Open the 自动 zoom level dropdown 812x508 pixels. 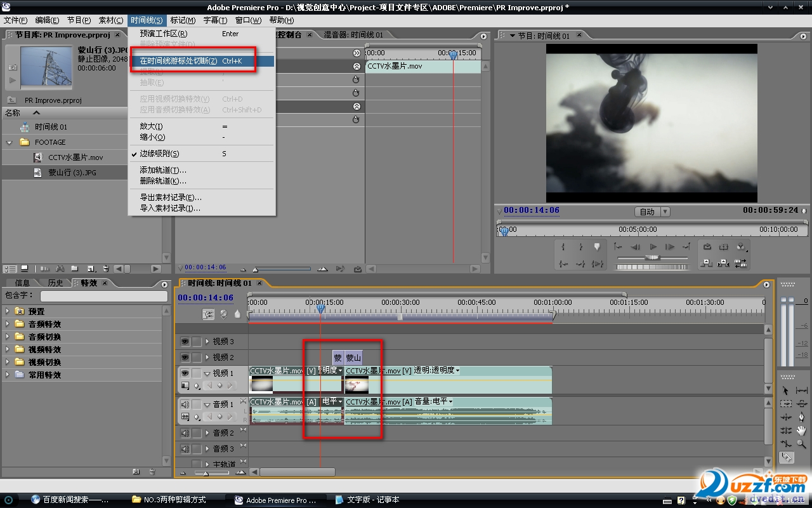(x=652, y=211)
